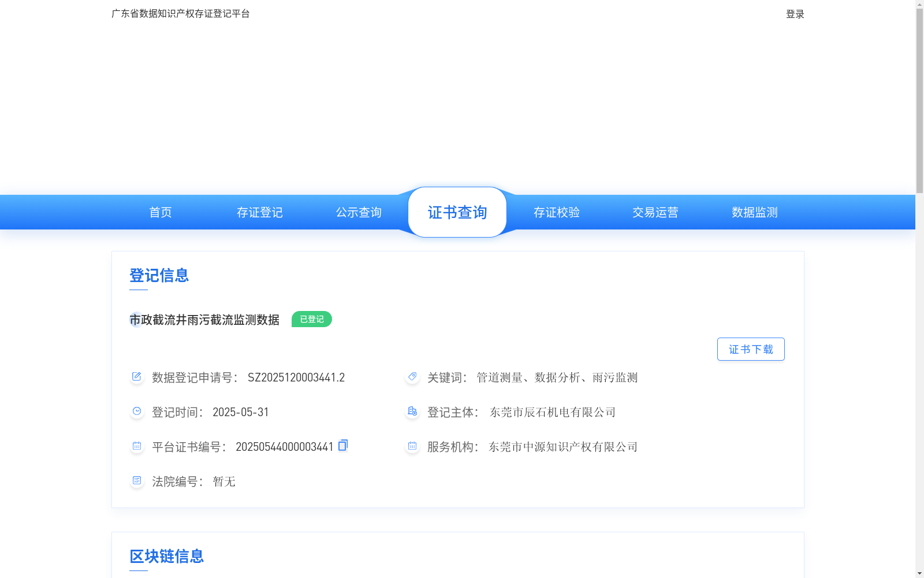This screenshot has height=578, width=924.
Task: Click the 法院编号 value 暂无
Action: [224, 481]
